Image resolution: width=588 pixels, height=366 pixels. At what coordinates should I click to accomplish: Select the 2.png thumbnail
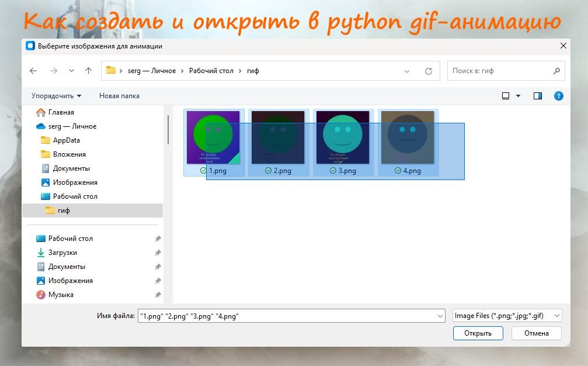pos(278,137)
